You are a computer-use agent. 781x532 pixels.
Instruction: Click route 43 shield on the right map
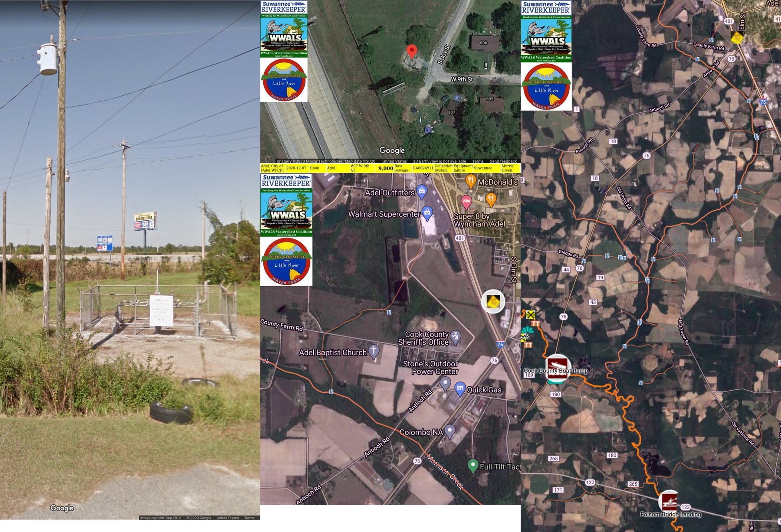593,302
